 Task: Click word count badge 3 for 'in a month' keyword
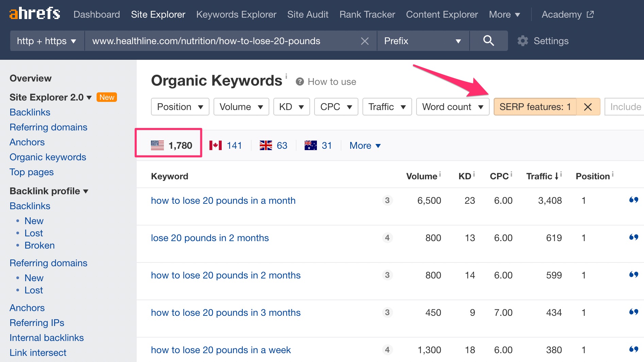coord(387,200)
